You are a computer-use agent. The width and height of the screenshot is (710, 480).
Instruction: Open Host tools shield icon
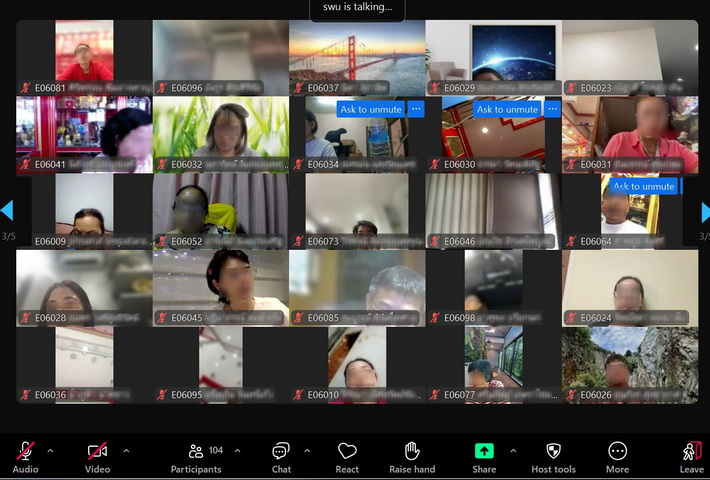pos(553,452)
